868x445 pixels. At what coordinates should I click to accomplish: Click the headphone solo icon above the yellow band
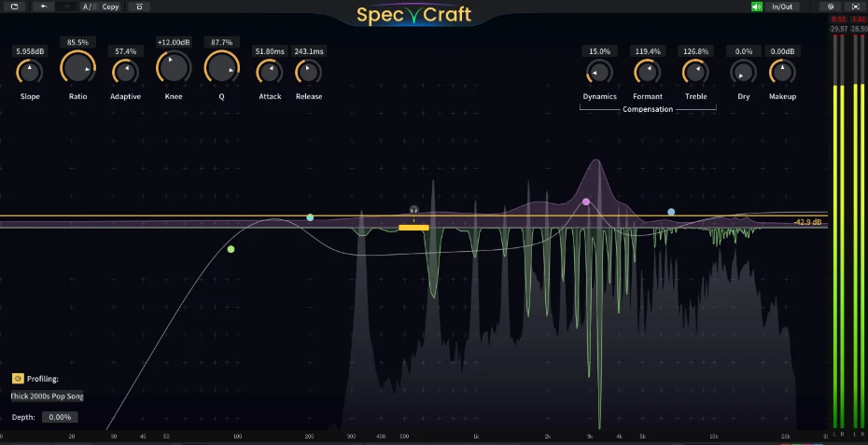pos(413,210)
